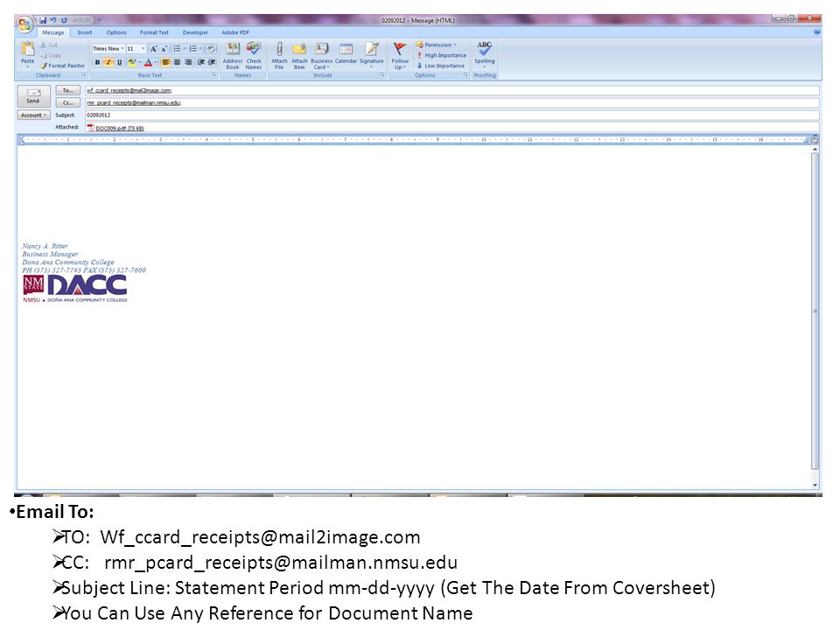The image size is (840, 630).
Task: Click the Subject field containing 02092012
Action: pyautogui.click(x=452, y=115)
